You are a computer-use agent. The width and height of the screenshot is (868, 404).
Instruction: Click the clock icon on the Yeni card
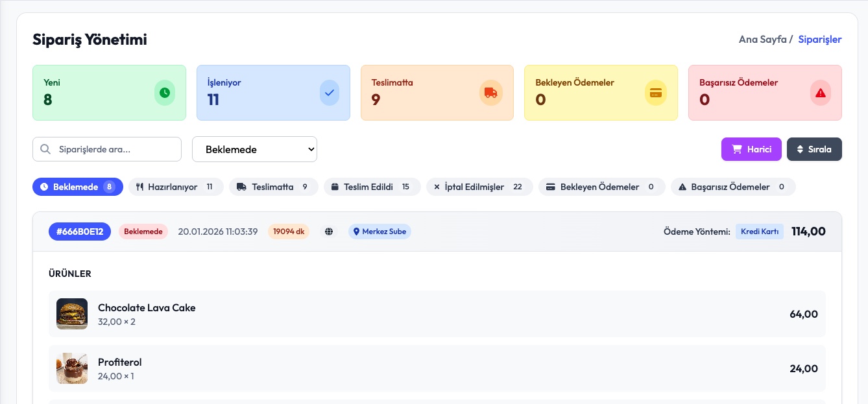(165, 93)
